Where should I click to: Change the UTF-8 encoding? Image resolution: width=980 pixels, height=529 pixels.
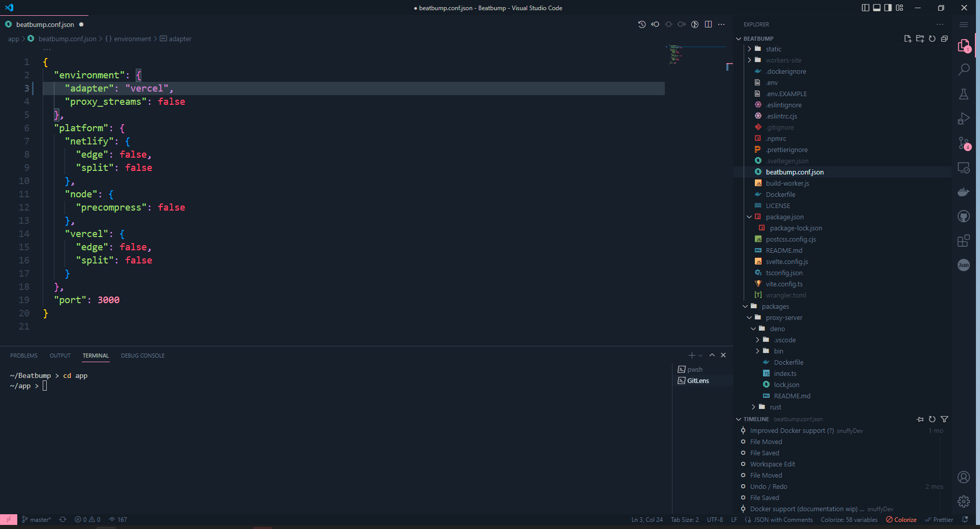(x=715, y=519)
